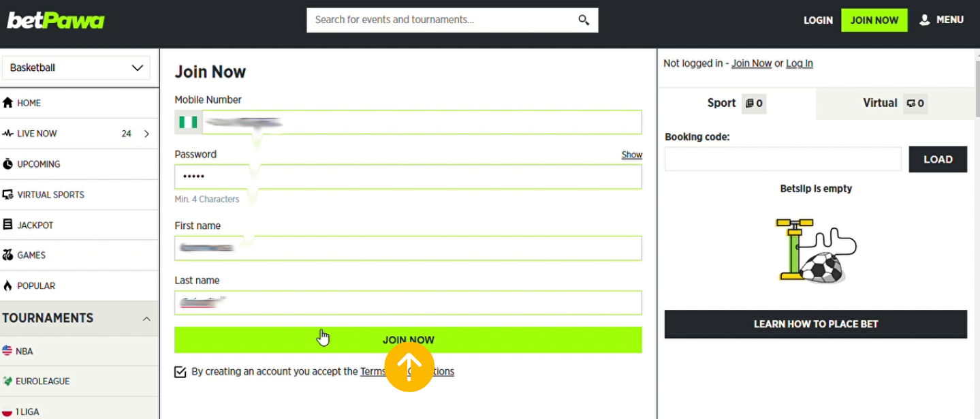The width and height of the screenshot is (980, 419).
Task: Click the Popular flame icon
Action: coord(8,286)
